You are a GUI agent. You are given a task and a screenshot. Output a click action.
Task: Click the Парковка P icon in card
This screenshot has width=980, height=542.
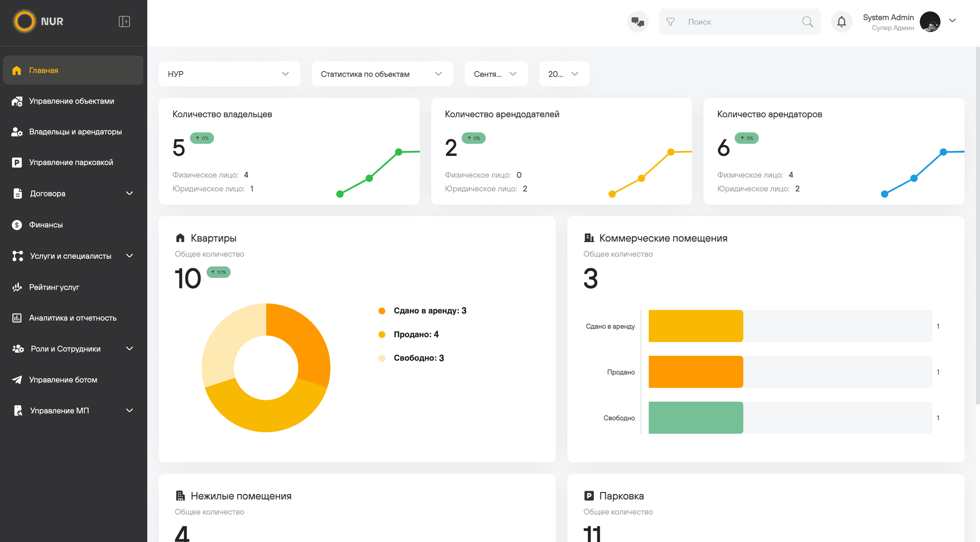pyautogui.click(x=589, y=496)
